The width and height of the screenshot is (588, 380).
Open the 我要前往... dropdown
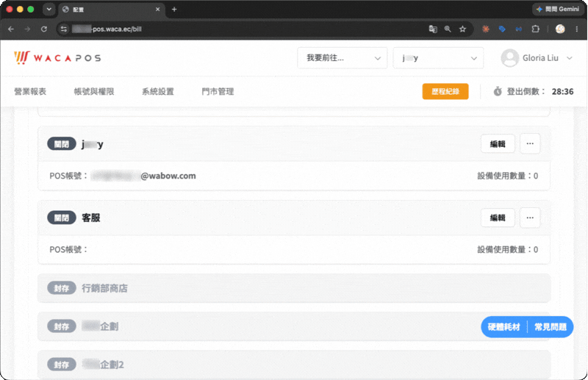click(x=342, y=58)
